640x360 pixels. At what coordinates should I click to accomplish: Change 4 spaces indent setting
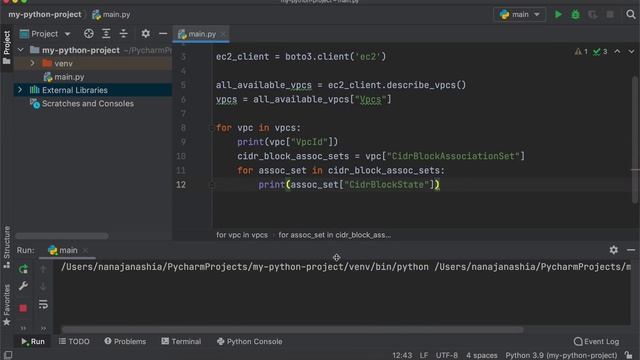[482, 356]
